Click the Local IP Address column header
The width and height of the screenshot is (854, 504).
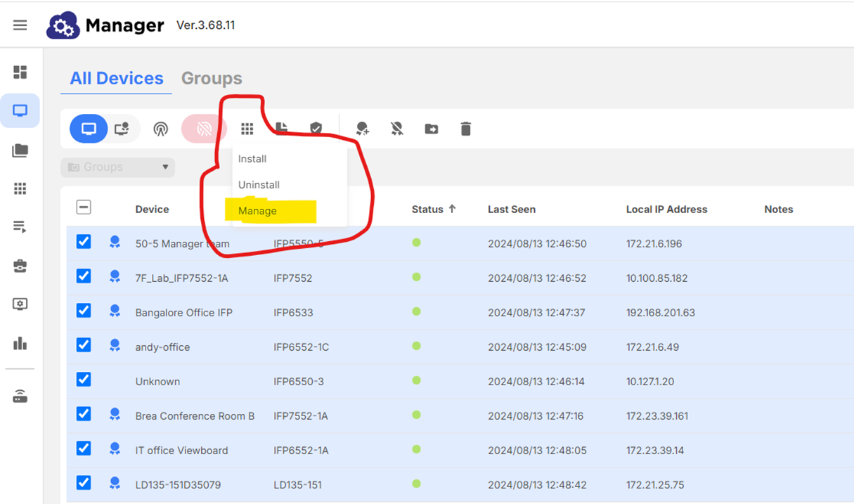(667, 209)
